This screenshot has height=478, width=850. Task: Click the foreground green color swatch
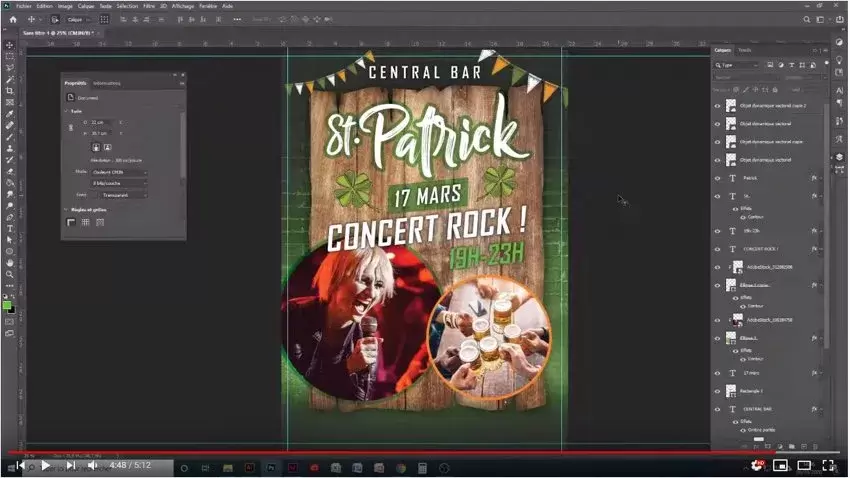coord(7,306)
